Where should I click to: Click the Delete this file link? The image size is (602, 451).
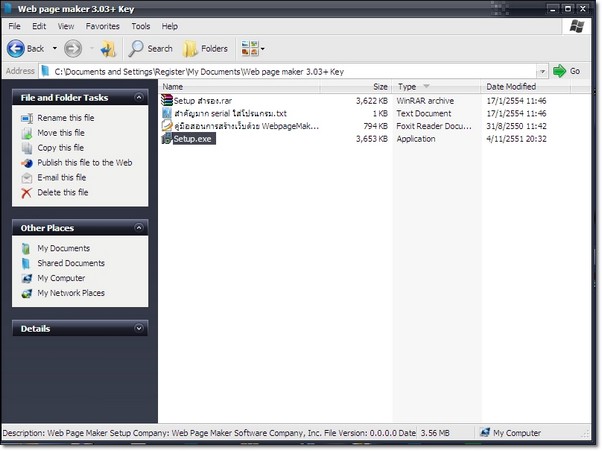[63, 193]
